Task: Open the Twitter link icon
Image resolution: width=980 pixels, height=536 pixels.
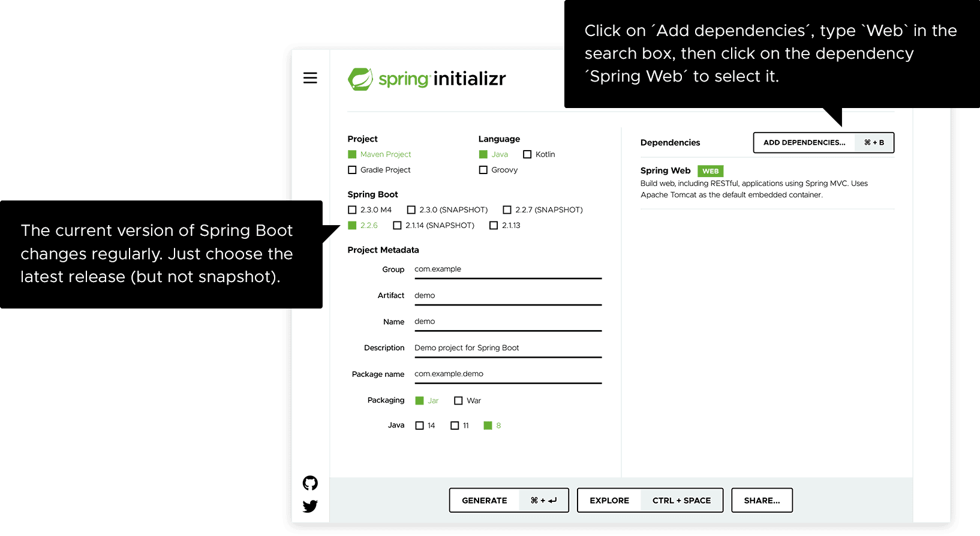Action: [x=310, y=507]
